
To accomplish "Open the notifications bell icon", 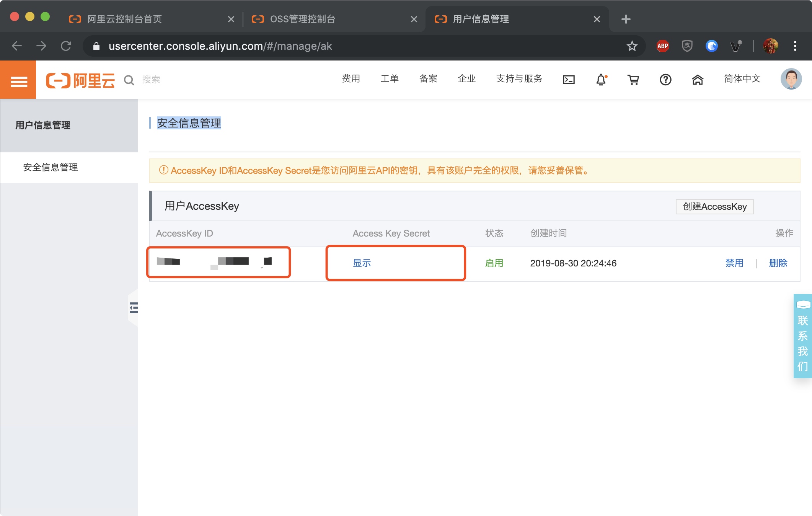I will point(601,80).
